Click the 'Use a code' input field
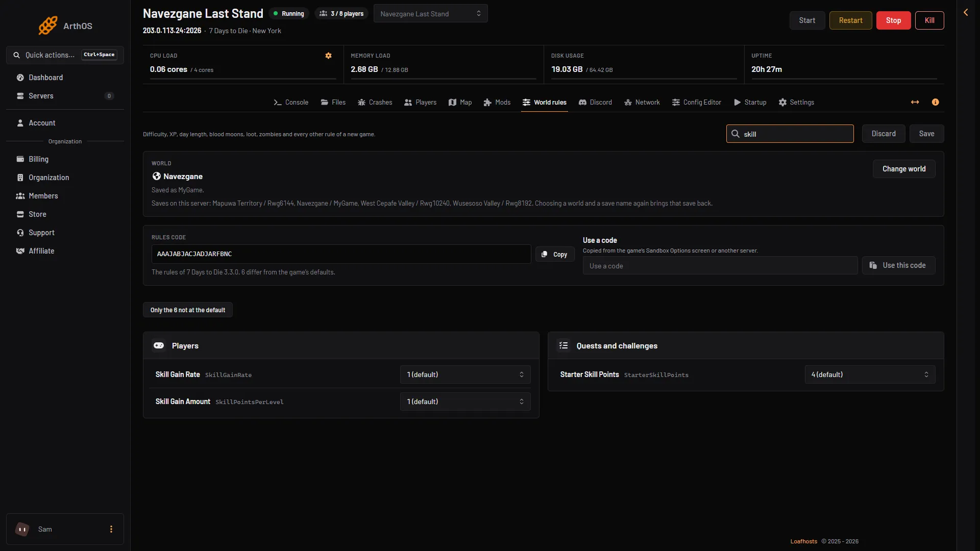This screenshot has width=980, height=551. [x=720, y=265]
